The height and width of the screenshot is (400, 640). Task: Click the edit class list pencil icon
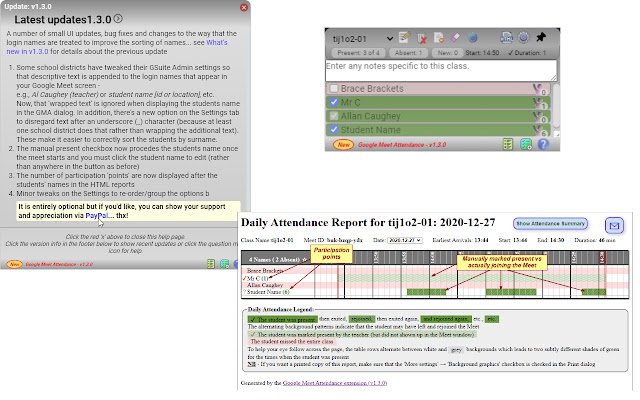point(404,38)
